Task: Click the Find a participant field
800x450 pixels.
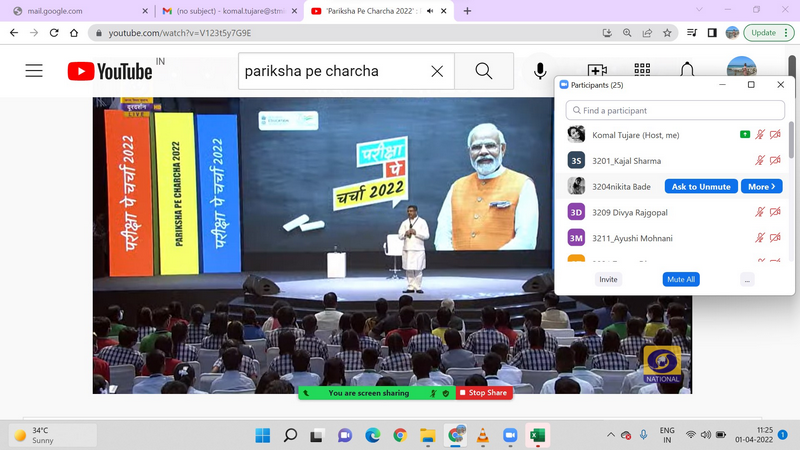Action: (675, 110)
